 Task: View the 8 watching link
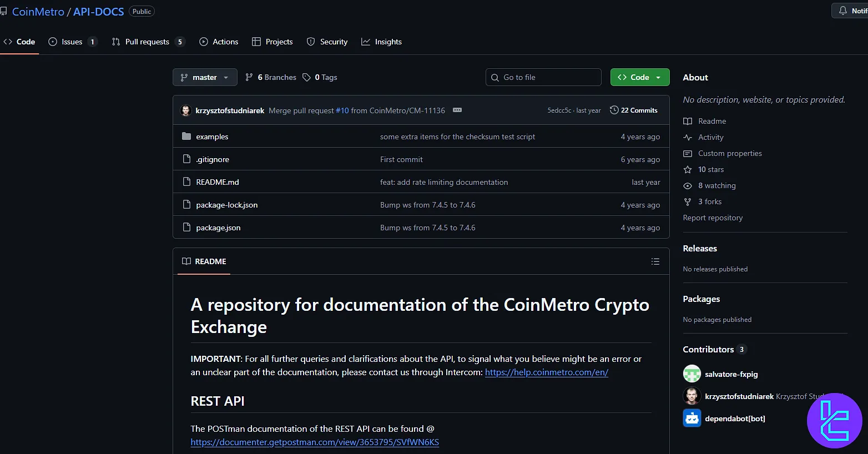click(717, 185)
